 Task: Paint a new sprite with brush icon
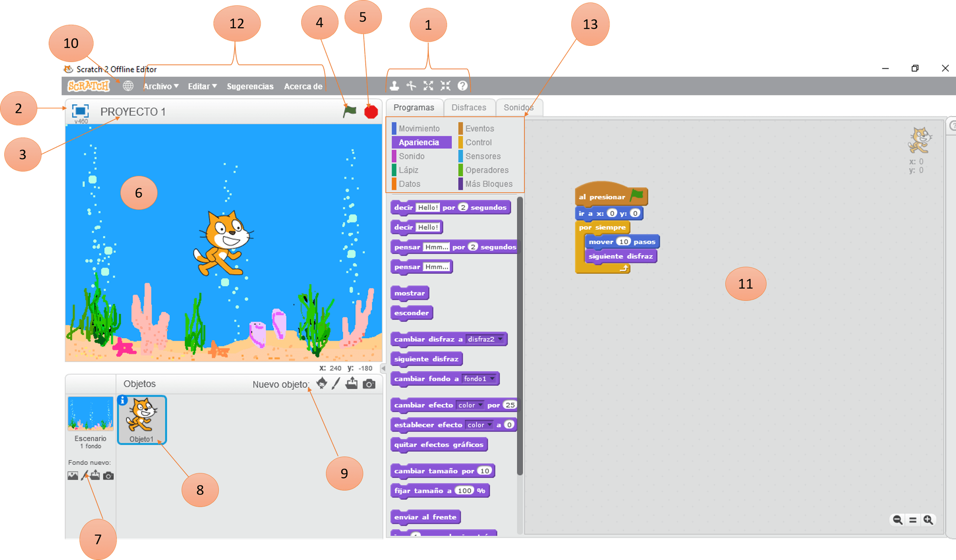point(336,384)
